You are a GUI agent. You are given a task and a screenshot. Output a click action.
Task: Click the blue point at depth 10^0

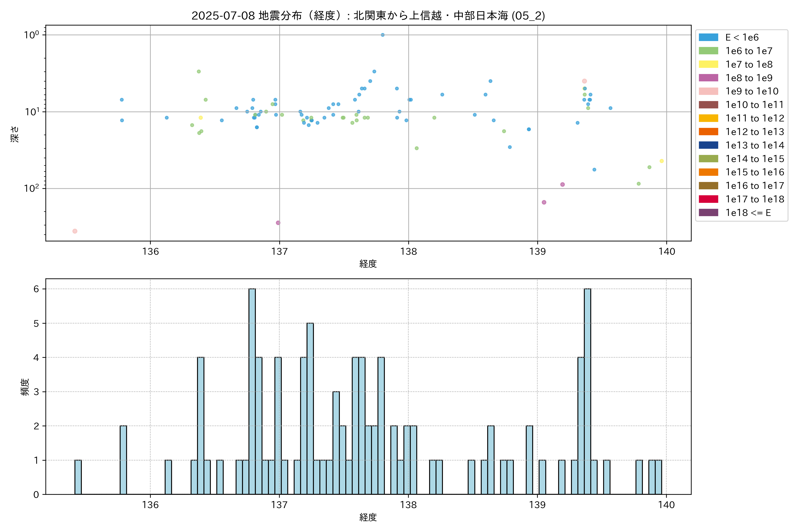(382, 35)
